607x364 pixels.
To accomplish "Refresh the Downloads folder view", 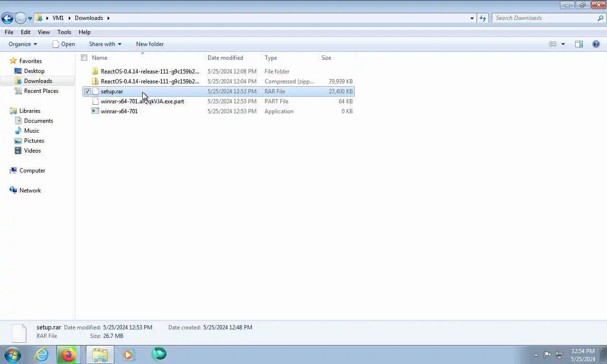I will pos(483,18).
